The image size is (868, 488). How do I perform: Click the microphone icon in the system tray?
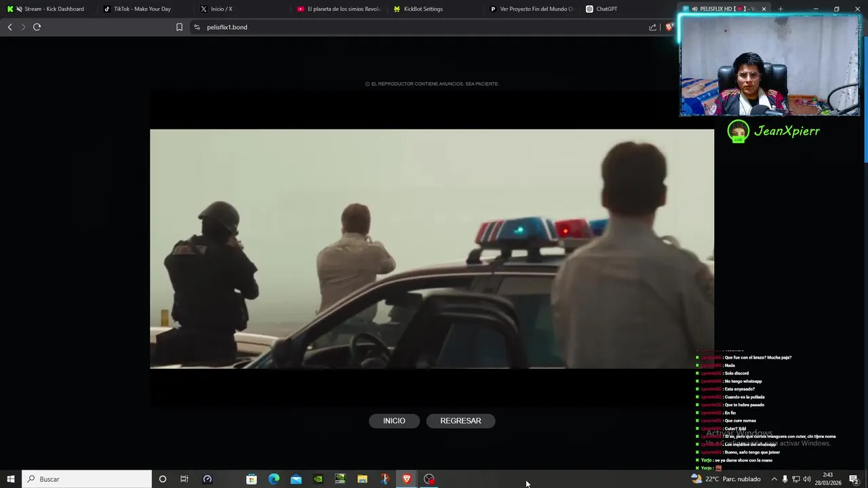click(x=785, y=479)
